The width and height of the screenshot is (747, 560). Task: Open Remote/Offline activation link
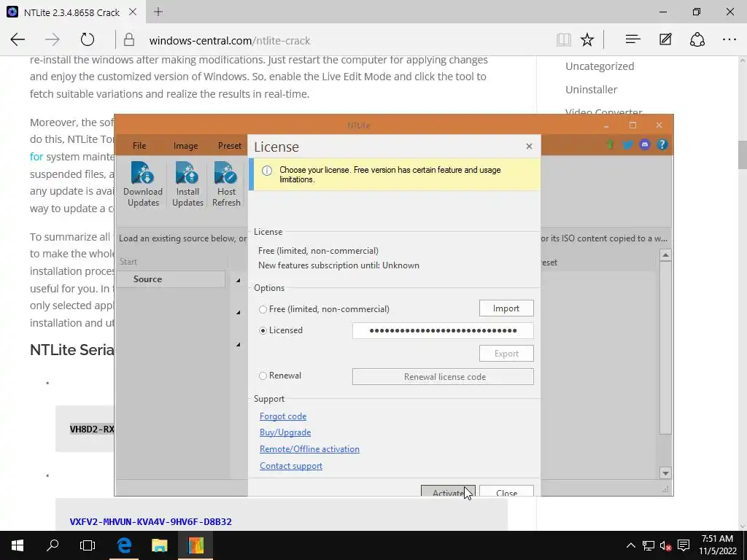tap(309, 449)
